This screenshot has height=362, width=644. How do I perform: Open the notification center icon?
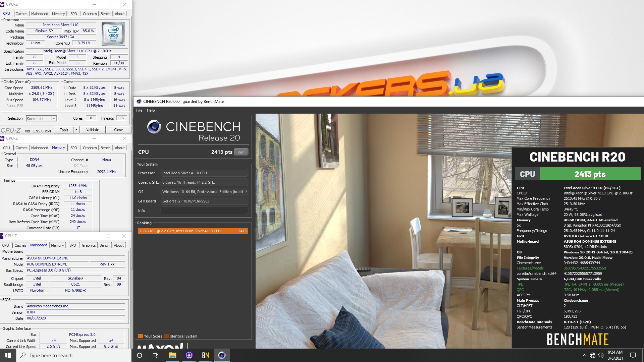point(633,355)
